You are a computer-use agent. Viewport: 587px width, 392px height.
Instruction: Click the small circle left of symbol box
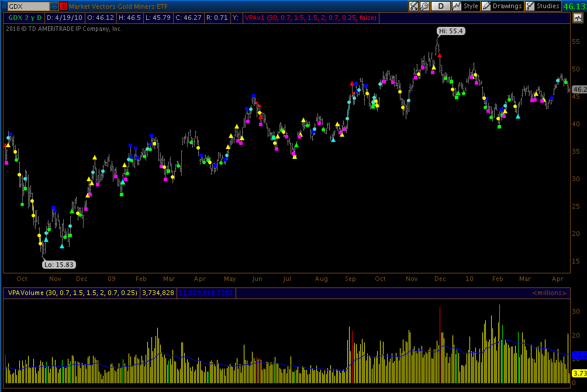[x=4, y=6]
